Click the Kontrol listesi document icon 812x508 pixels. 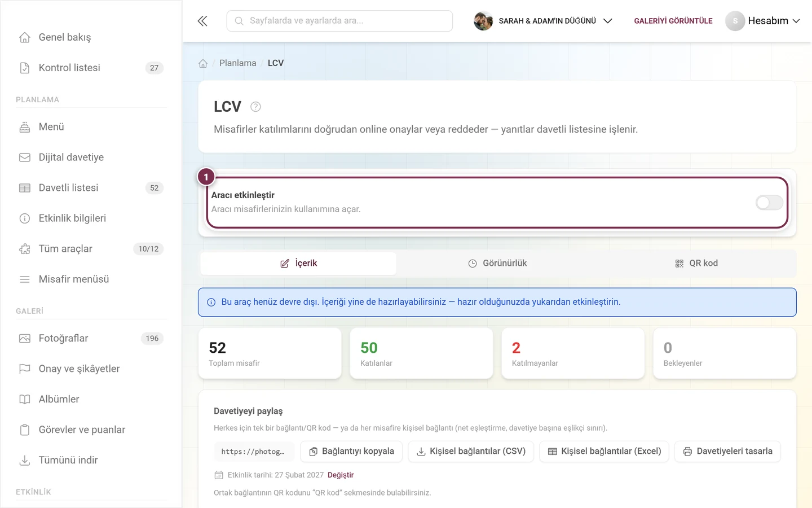click(25, 68)
